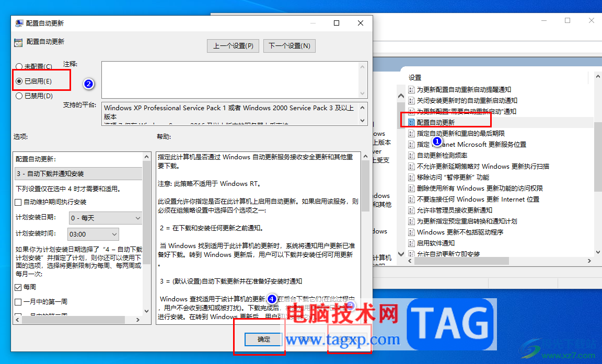The width and height of the screenshot is (602, 364).
Task: Select 不允许更新延期策略对 Windows 更新执行扫描
Action: (483, 167)
